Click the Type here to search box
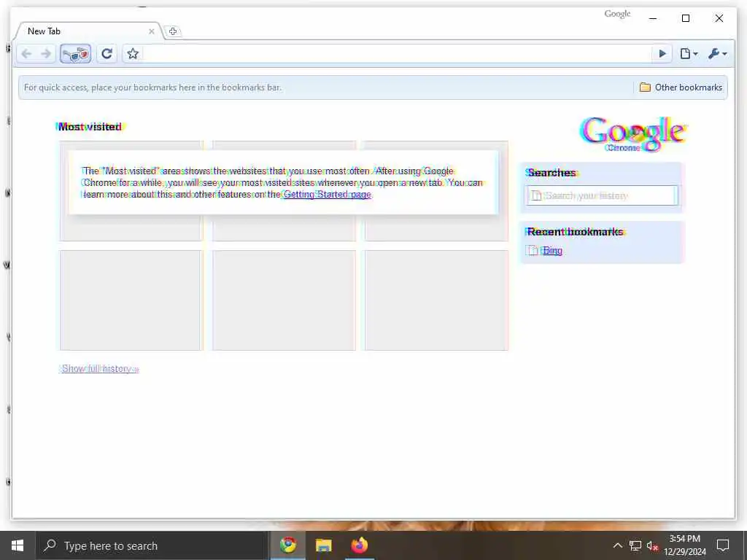747x560 pixels. click(152, 545)
